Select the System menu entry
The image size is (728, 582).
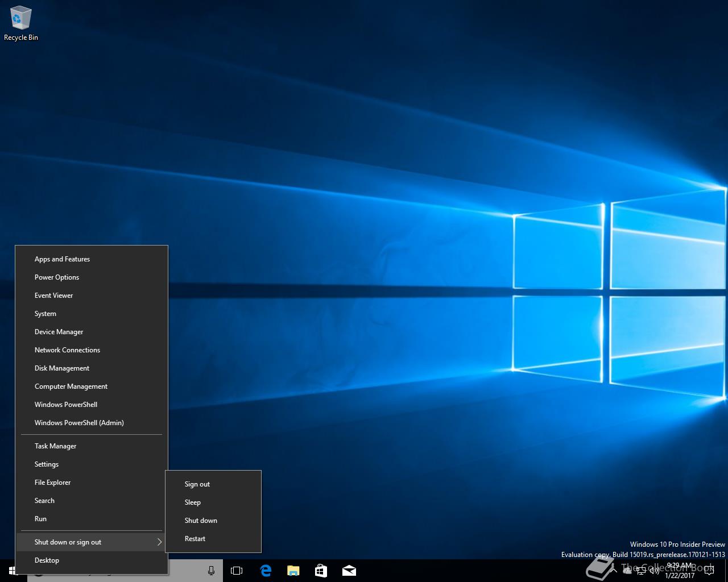point(92,314)
